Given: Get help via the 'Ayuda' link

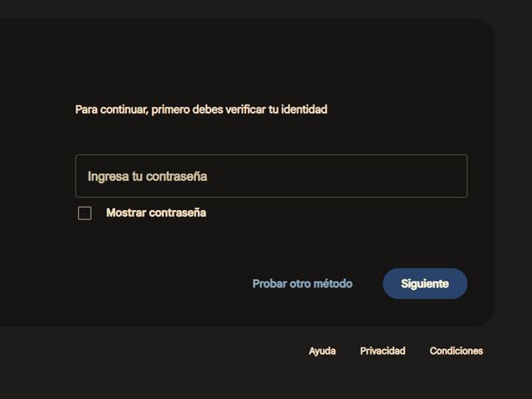Looking at the screenshot, I should click(x=322, y=351).
